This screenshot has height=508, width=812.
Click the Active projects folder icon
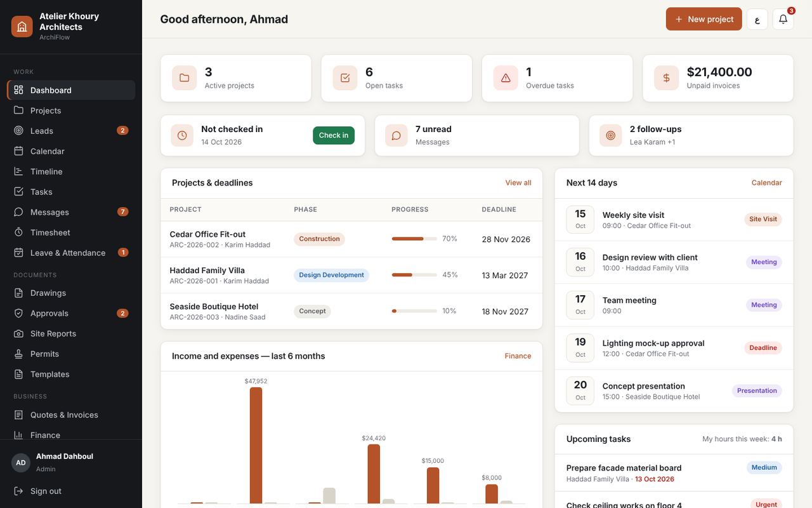(x=185, y=78)
